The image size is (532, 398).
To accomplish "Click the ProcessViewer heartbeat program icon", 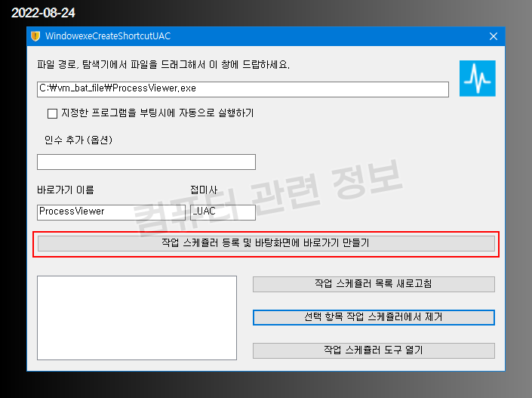I will 478,79.
